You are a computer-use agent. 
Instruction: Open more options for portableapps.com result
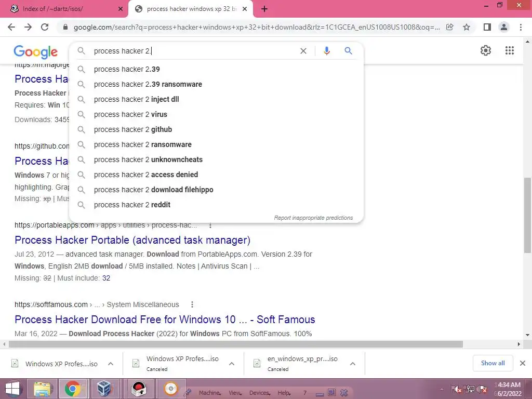tap(210, 225)
